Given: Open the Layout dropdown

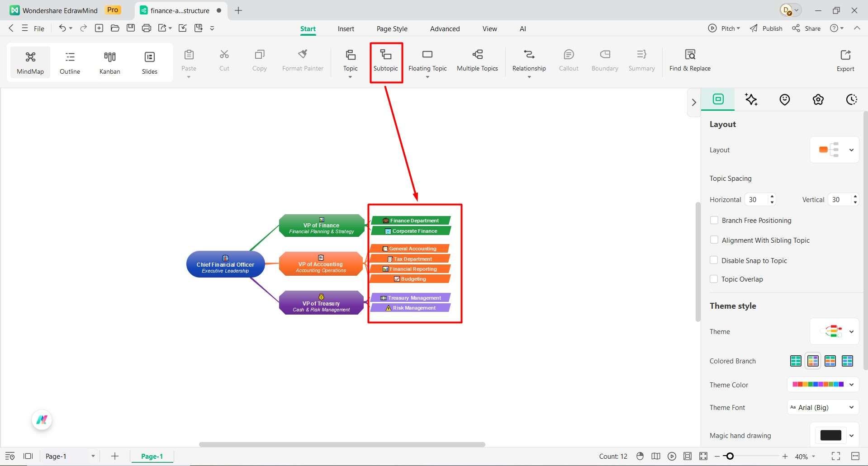Looking at the screenshot, I should pyautogui.click(x=852, y=150).
